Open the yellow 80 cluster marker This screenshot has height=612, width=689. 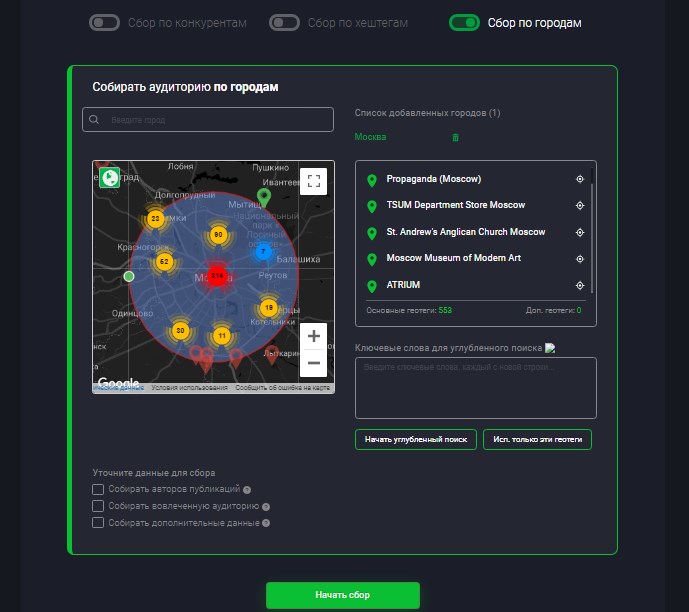(218, 235)
